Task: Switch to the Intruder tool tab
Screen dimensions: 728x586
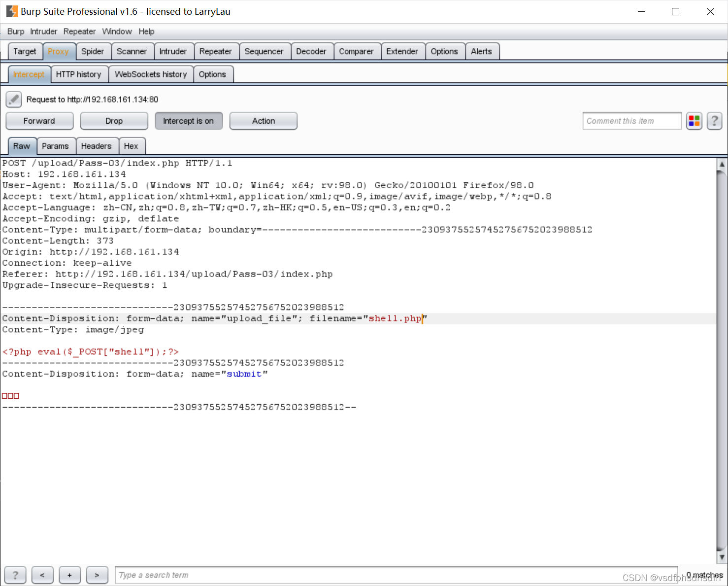Action: (x=173, y=51)
